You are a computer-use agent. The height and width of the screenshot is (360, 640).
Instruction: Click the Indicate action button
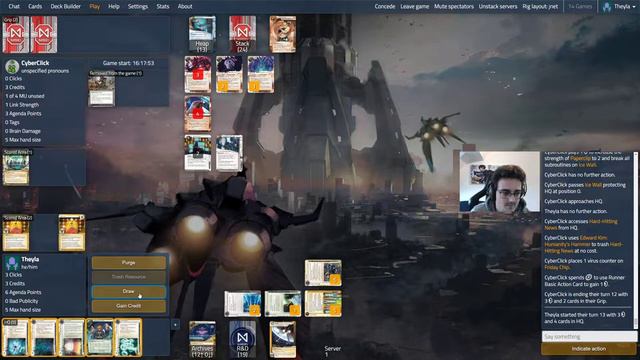coord(589,349)
